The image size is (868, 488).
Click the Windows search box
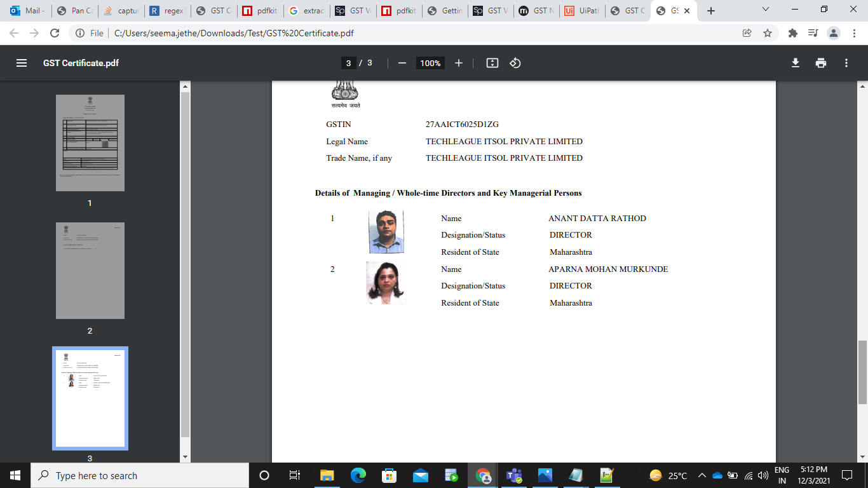pos(140,475)
